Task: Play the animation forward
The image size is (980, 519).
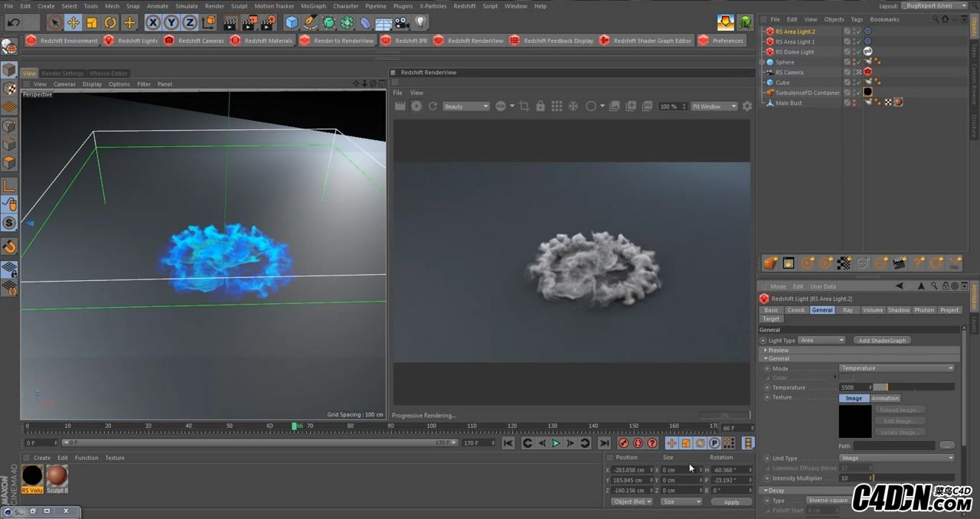Action: tap(556, 443)
